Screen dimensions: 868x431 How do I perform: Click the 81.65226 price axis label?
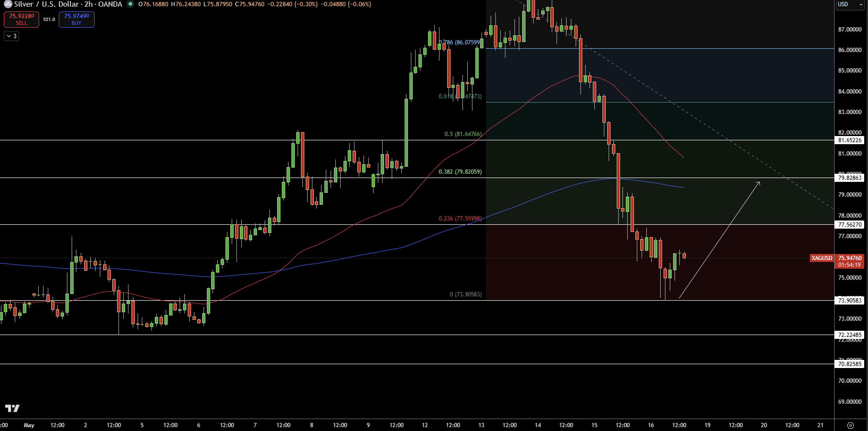(850, 140)
